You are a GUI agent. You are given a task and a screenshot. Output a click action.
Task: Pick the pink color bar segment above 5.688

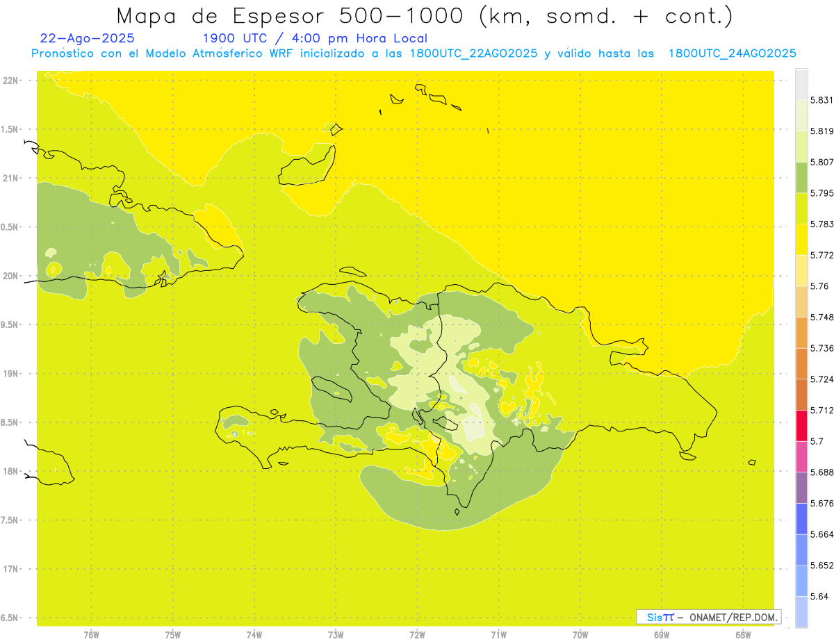(801, 457)
